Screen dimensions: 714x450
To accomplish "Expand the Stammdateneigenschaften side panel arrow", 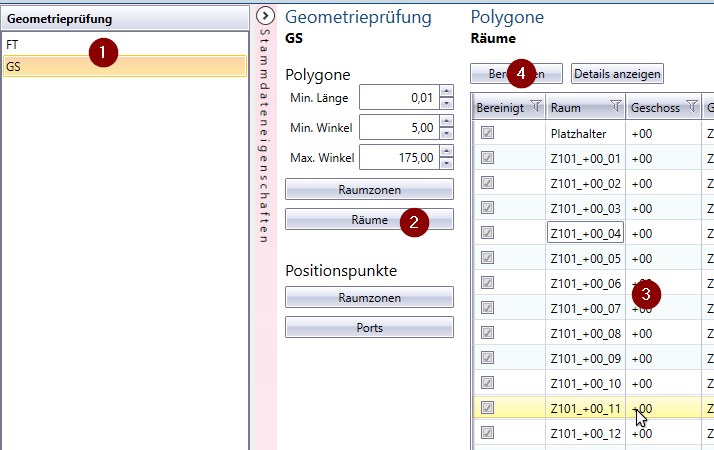I will tap(265, 16).
